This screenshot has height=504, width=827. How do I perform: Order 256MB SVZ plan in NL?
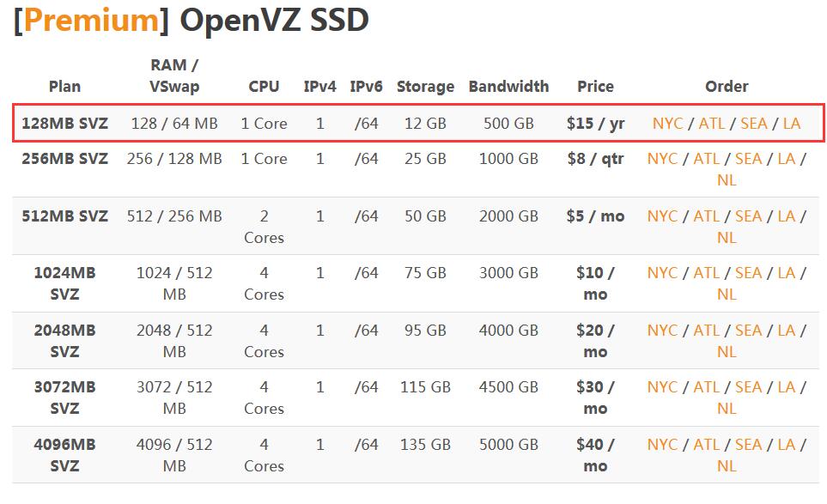coord(727,180)
